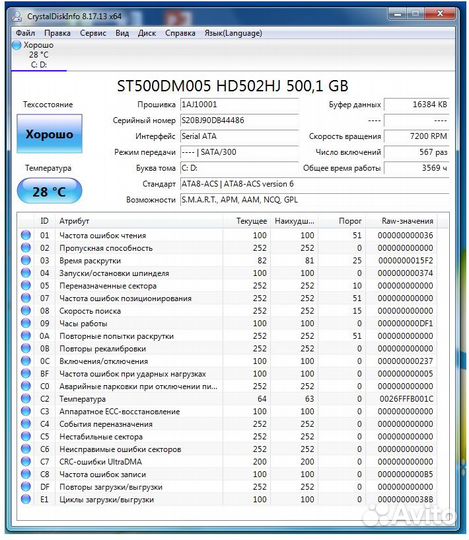Viewport: 469px width, 540px height.
Task: Click the 28 °C temperature button
Action: (x=50, y=191)
